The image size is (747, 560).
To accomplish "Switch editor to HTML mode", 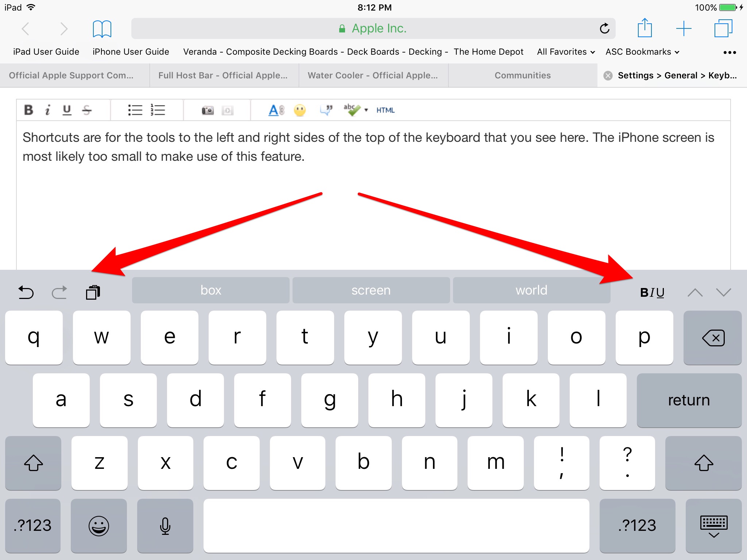I will coord(386,110).
